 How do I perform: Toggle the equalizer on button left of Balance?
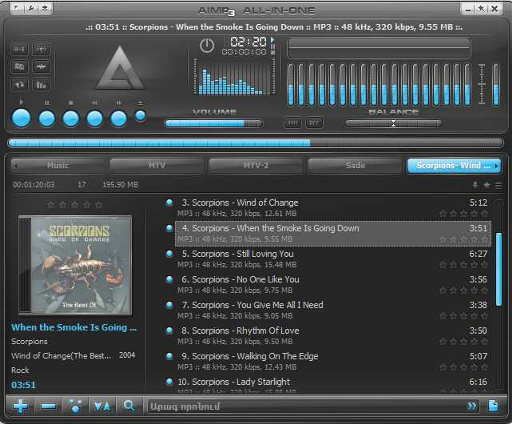click(x=292, y=123)
